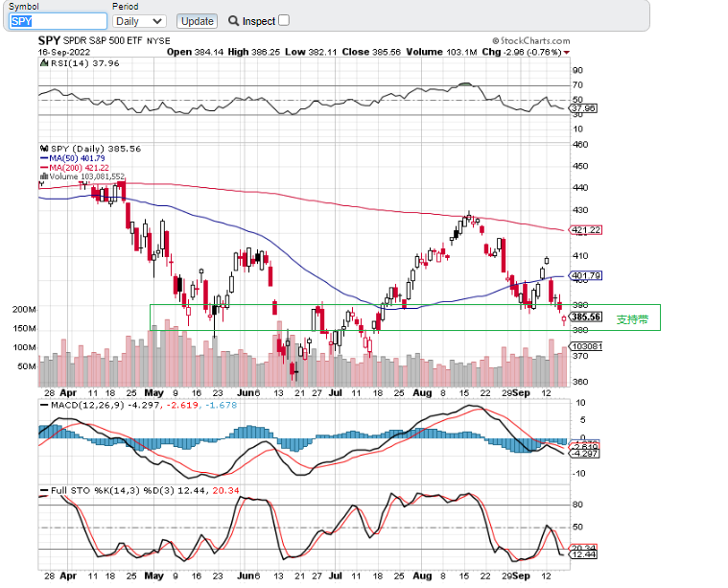Click the SPY symbol input field
This screenshot has height=588, width=728.
coord(59,21)
